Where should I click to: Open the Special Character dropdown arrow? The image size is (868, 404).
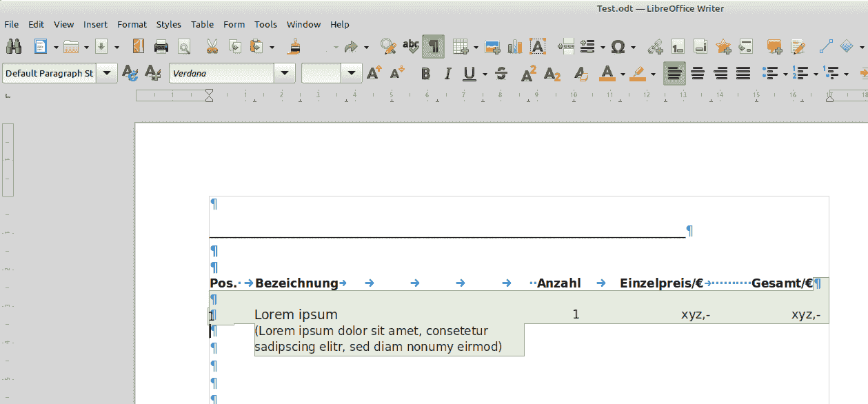click(633, 48)
